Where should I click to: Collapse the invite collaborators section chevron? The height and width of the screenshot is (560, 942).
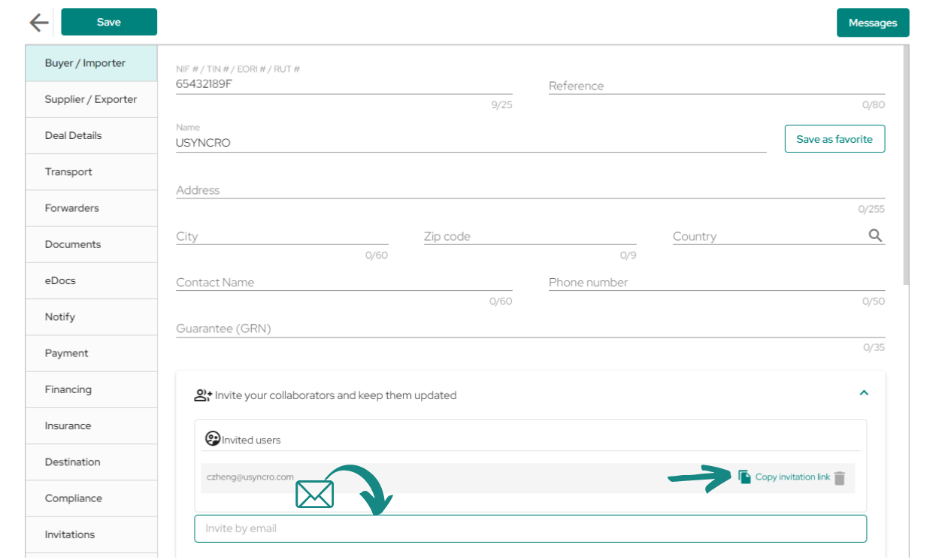864,392
